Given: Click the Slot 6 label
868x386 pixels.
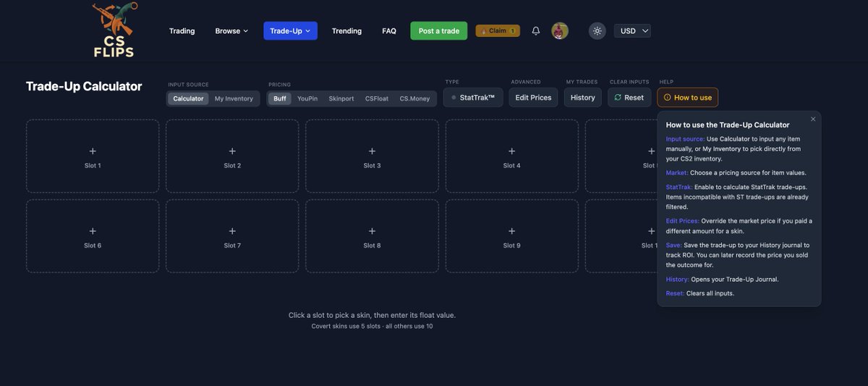Looking at the screenshot, I should tap(93, 246).
